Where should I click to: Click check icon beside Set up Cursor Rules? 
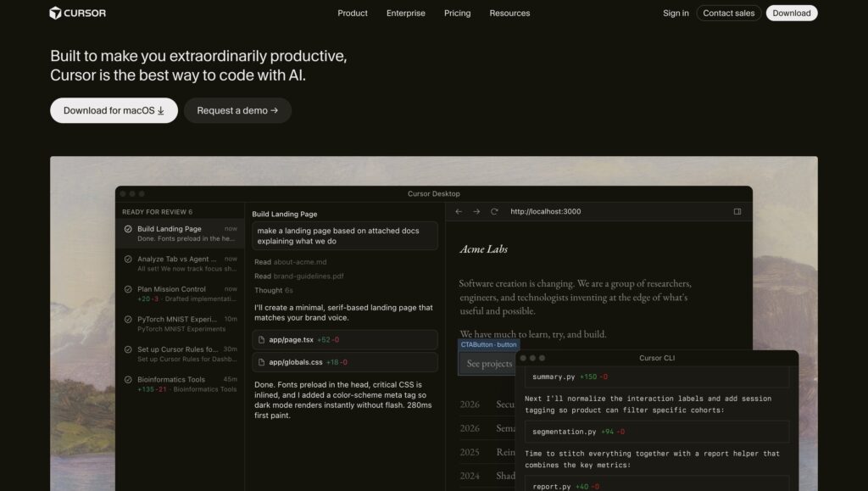click(128, 349)
